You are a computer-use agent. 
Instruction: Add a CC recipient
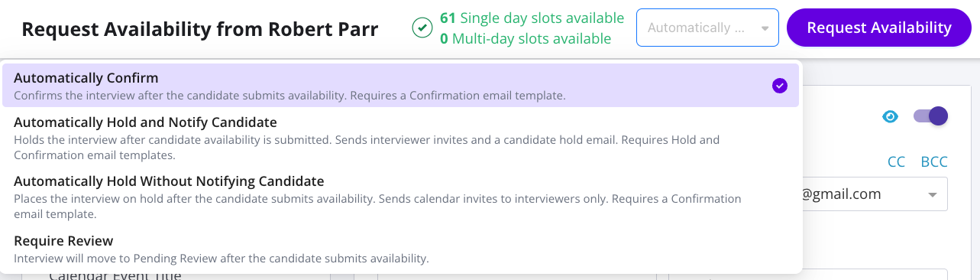click(896, 161)
